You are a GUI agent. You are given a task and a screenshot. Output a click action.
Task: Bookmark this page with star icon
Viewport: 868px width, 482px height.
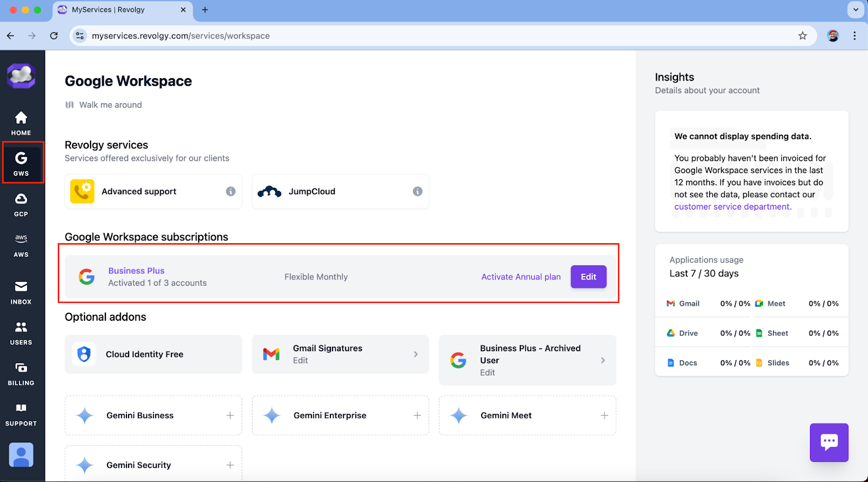coord(802,36)
